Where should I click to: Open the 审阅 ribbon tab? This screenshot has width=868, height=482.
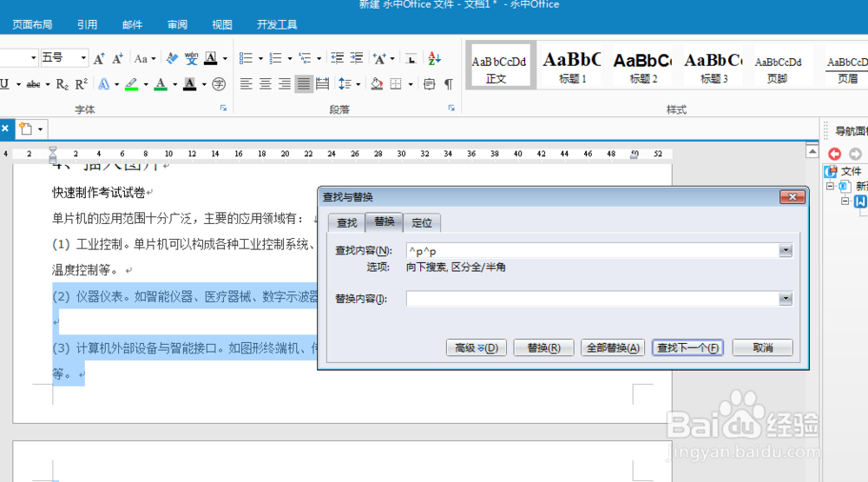[177, 24]
